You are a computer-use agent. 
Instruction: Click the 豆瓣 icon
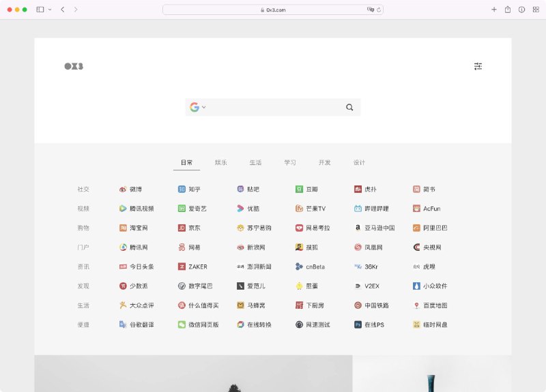[x=299, y=190]
